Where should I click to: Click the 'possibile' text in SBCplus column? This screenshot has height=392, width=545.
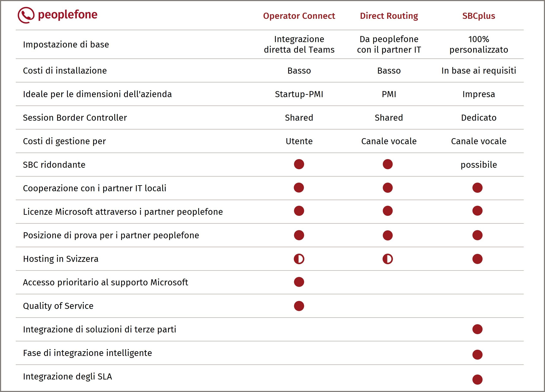[478, 165]
